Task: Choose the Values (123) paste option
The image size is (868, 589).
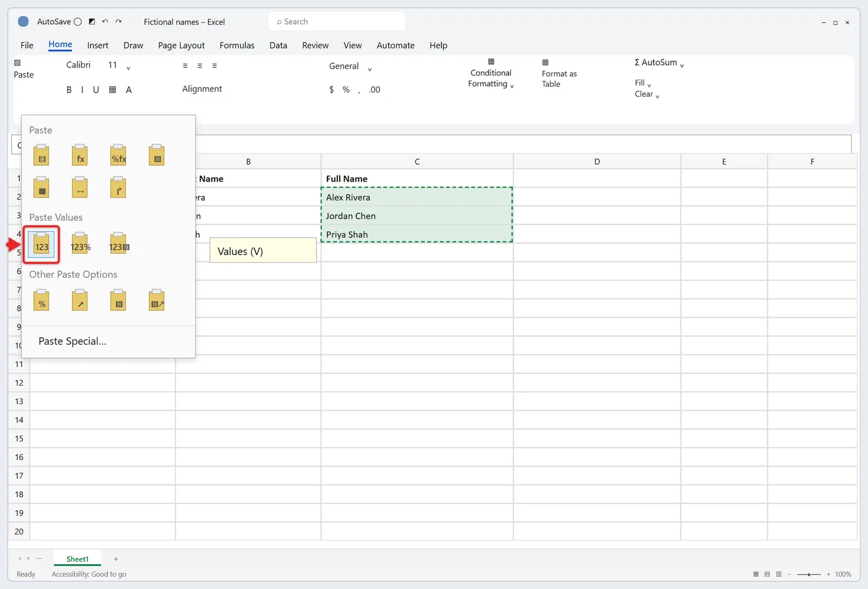Action: pos(42,245)
